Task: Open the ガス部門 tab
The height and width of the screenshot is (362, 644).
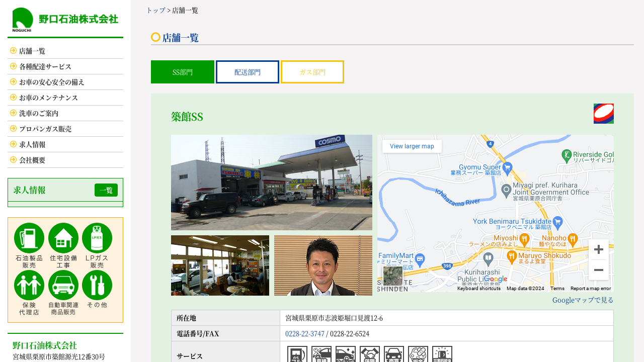Action: 312,72
